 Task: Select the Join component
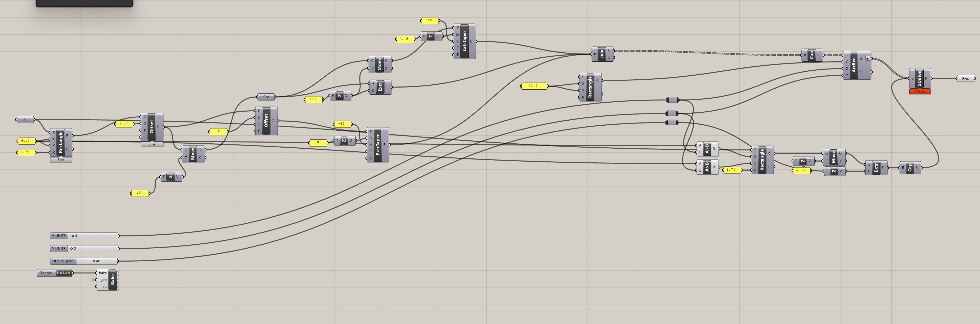click(602, 54)
